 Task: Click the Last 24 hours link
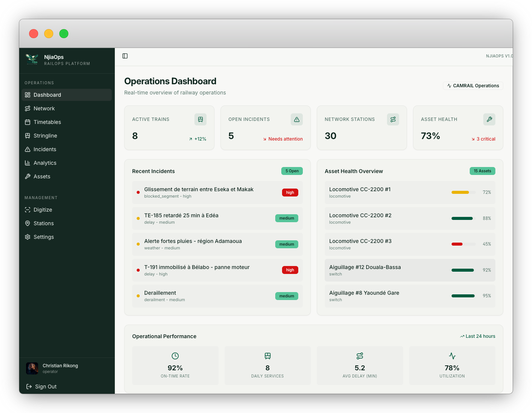click(x=478, y=336)
